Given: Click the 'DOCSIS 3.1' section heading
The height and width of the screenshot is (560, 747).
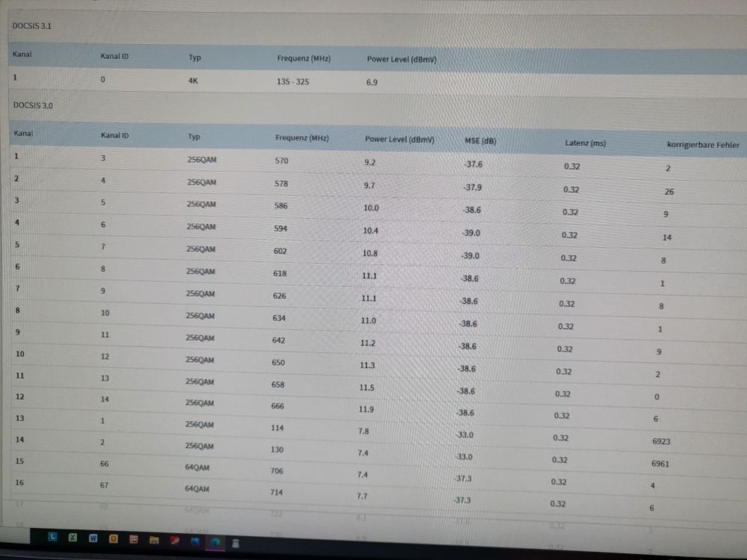Looking at the screenshot, I should coord(32,25).
